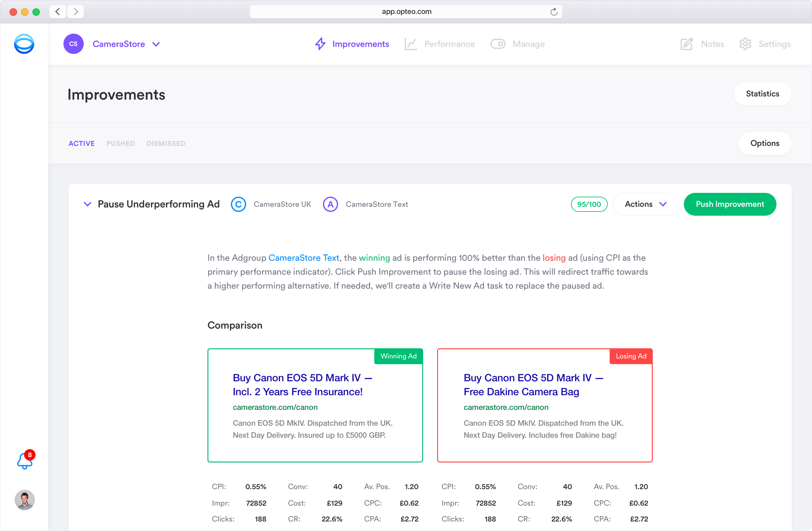Reload the page with the refresh icon
The height and width of the screenshot is (531, 812).
pyautogui.click(x=553, y=12)
